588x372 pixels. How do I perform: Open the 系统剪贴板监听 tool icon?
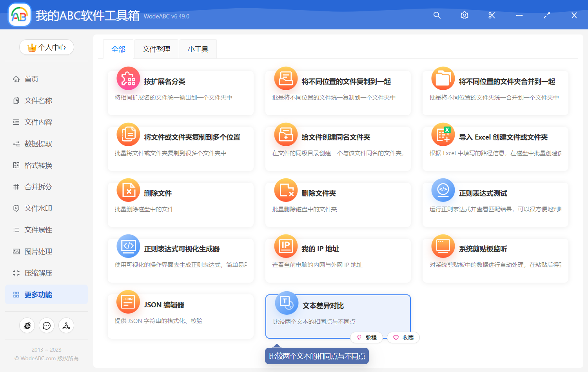[443, 246]
